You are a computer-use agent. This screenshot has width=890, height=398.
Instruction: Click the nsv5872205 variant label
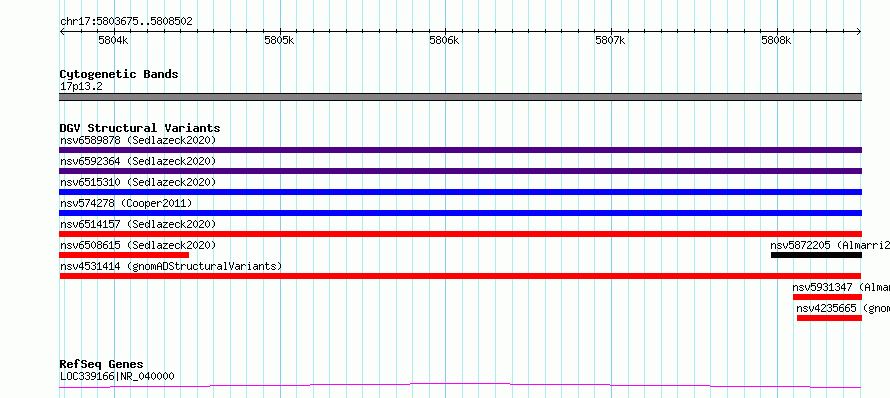(x=830, y=245)
